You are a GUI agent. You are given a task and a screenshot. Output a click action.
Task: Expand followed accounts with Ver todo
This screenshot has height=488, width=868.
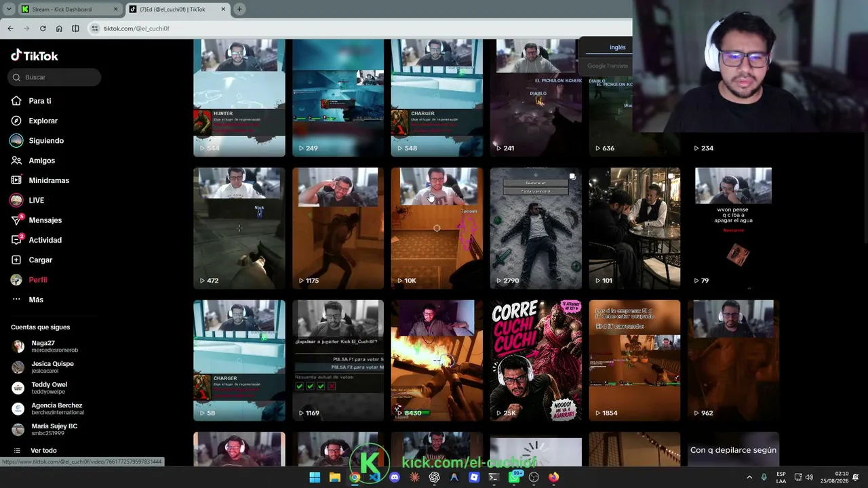[x=43, y=451]
